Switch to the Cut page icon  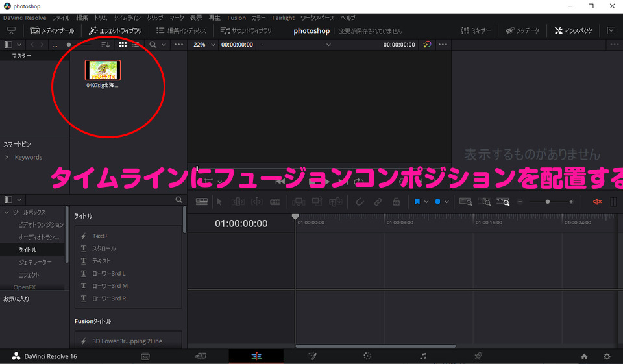click(x=201, y=356)
